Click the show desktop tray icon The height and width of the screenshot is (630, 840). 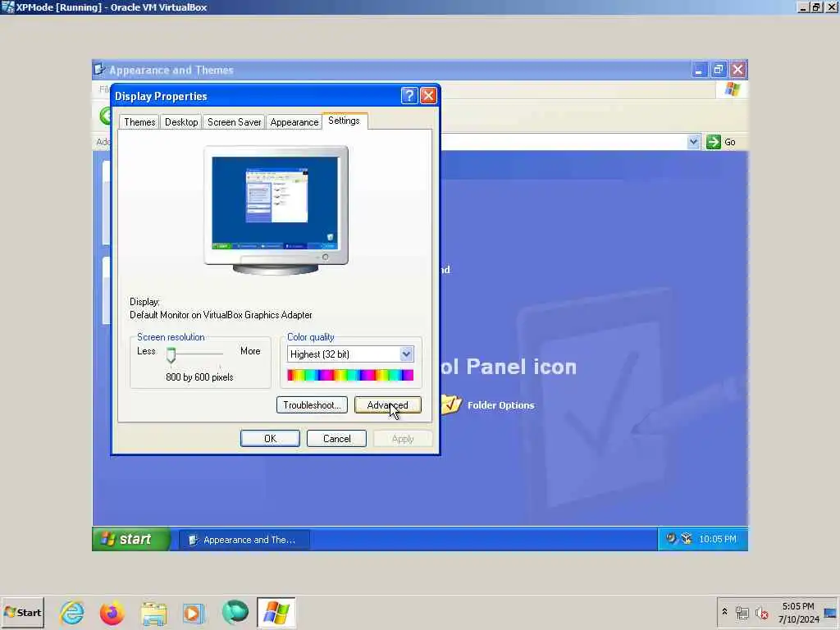(830, 613)
